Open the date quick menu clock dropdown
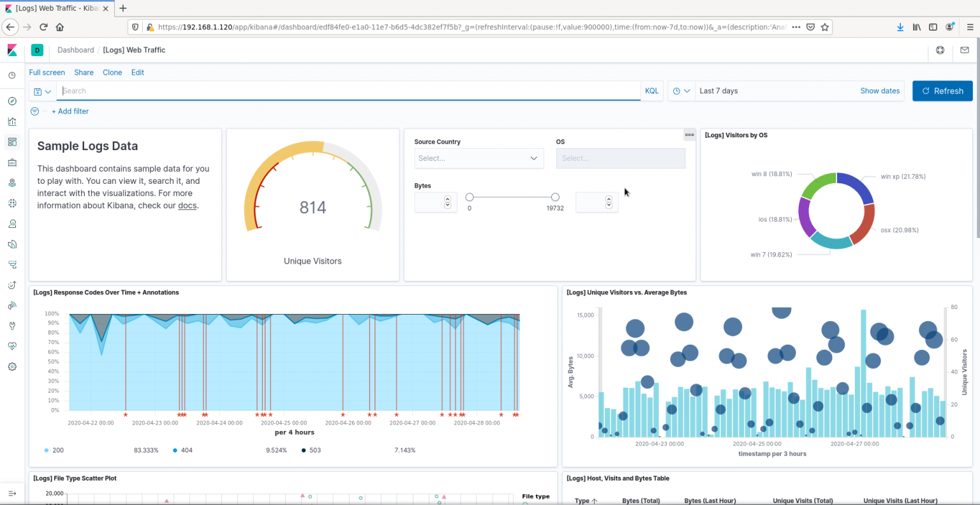 [x=681, y=91]
